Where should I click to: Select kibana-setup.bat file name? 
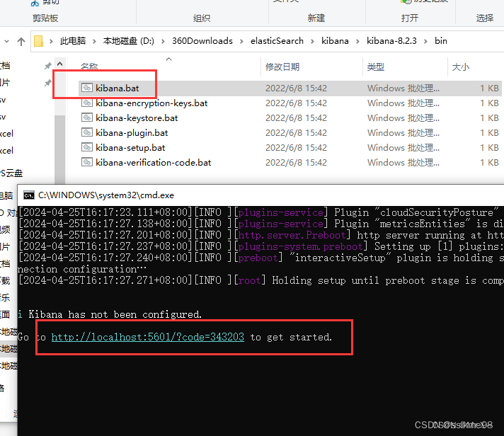[130, 147]
